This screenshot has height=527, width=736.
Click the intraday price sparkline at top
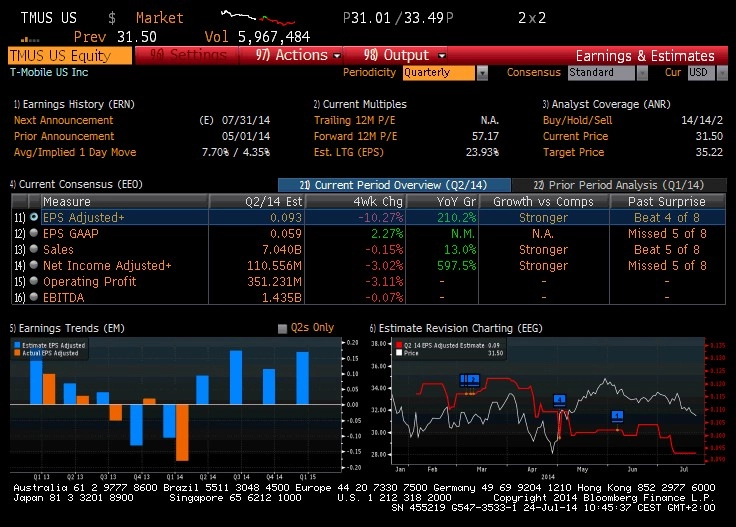coord(258,17)
